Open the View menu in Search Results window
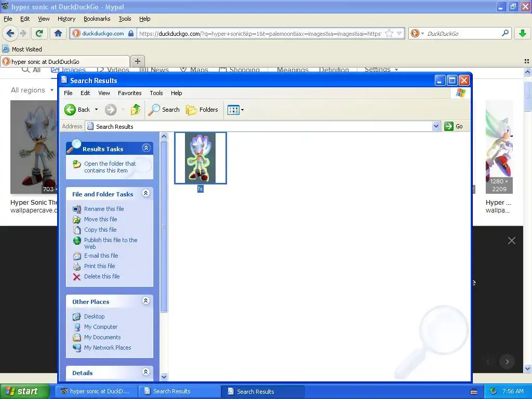Viewport: 532px width, 399px height. click(x=104, y=93)
